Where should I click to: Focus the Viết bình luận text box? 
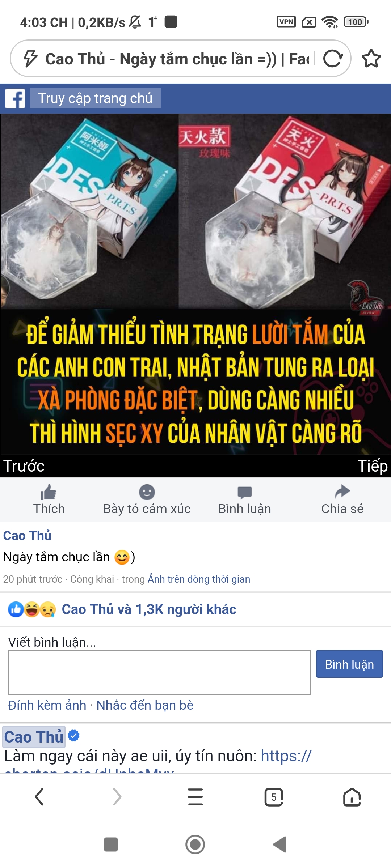click(x=159, y=672)
